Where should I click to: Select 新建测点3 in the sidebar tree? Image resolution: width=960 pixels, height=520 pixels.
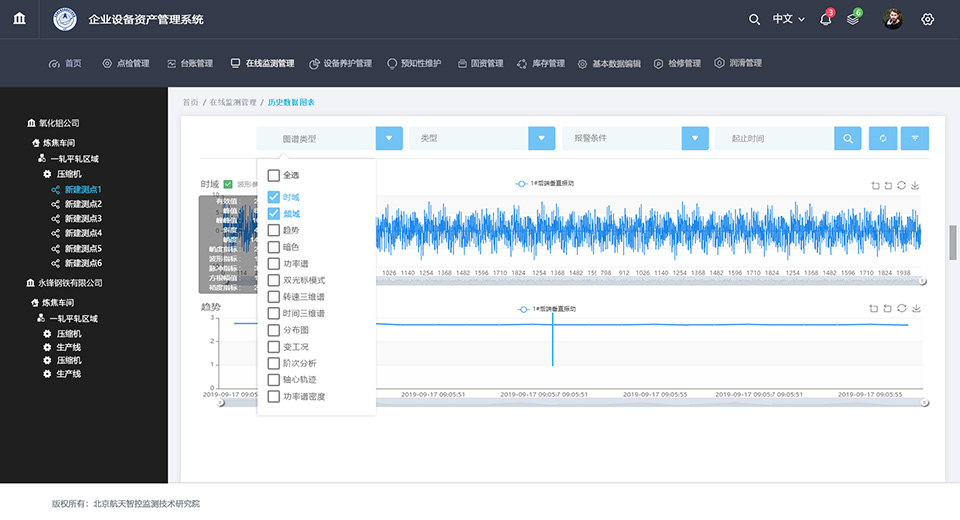point(83,218)
